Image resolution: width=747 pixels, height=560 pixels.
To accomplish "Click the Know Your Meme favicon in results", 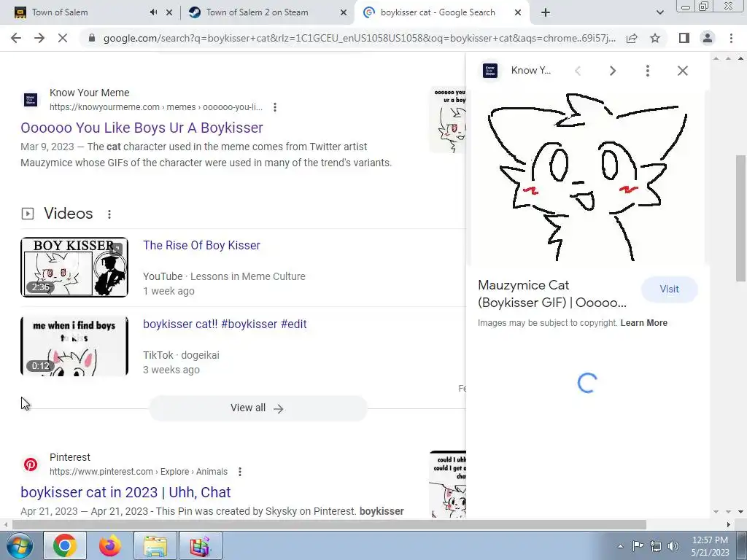I will tap(31, 99).
